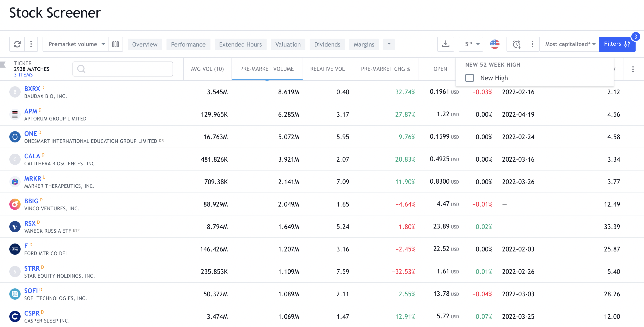Open the CSPR ticker link

[x=32, y=313]
